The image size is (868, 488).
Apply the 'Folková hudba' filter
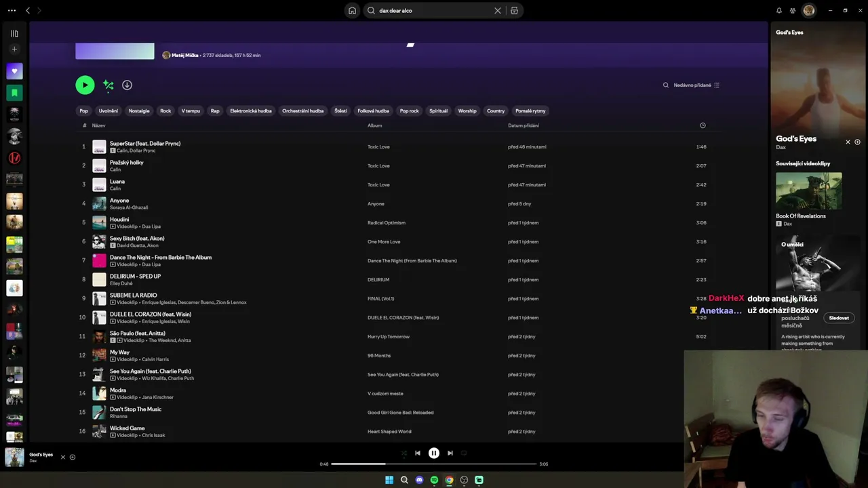(x=374, y=111)
